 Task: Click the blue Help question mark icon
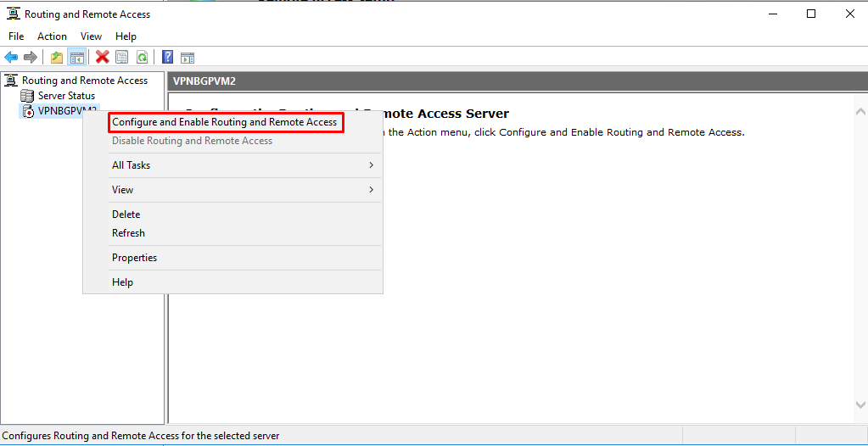(168, 57)
